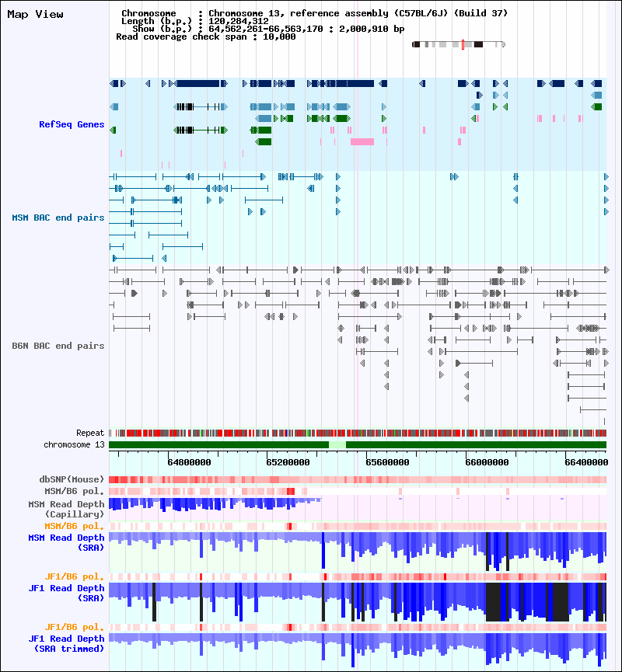Open the JF1 Read Depth (SRA) link

[x=67, y=593]
